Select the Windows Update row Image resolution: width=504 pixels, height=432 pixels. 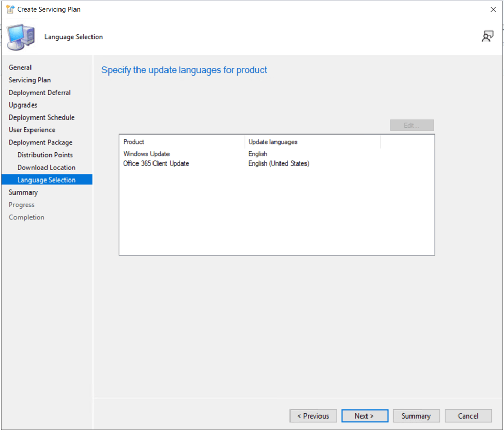coord(146,154)
